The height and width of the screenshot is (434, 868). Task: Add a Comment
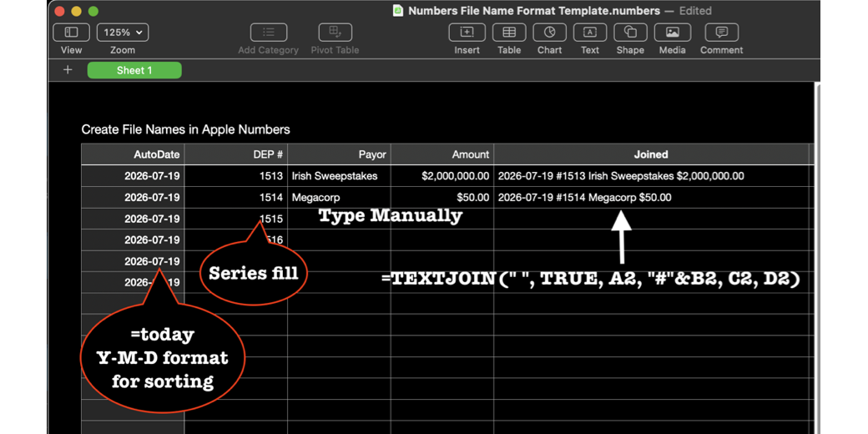[721, 33]
